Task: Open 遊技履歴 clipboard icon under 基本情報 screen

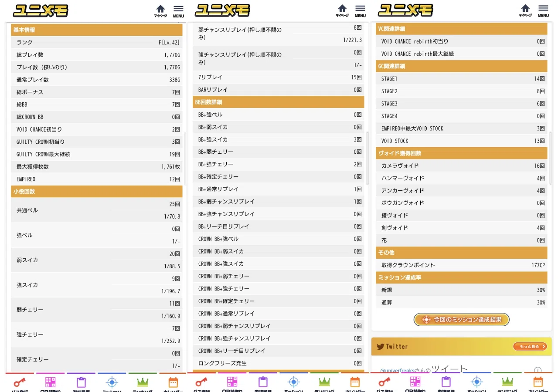Action: 81,383
